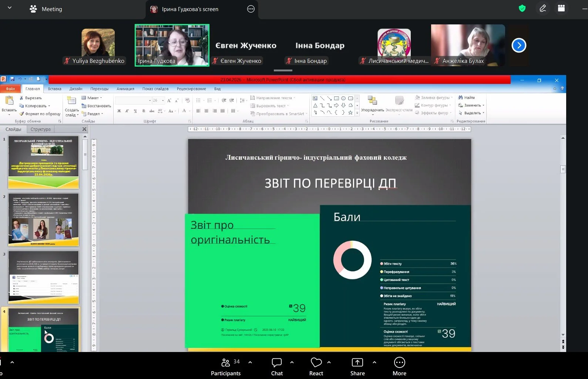Image resolution: width=588 pixels, height=379 pixels.
Task: Switch to the Structure (Структура) pane tab
Action: tap(41, 129)
